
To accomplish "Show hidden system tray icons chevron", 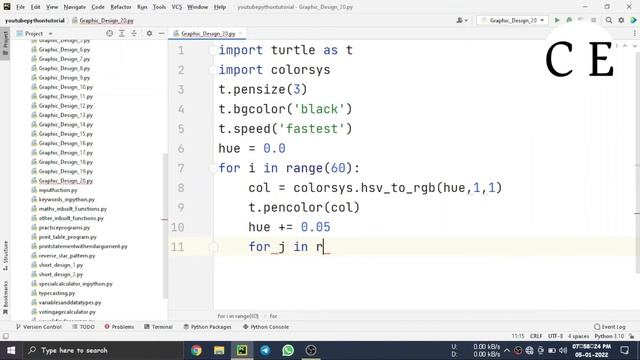I will pos(507,350).
